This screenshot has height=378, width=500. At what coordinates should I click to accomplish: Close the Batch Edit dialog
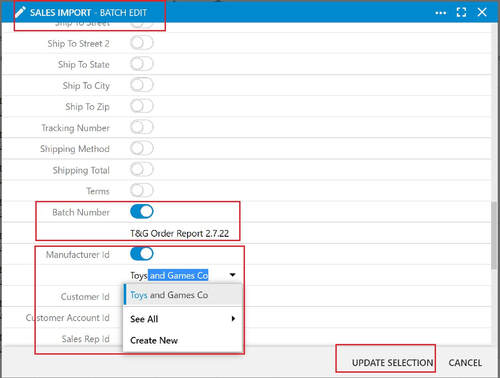click(482, 12)
